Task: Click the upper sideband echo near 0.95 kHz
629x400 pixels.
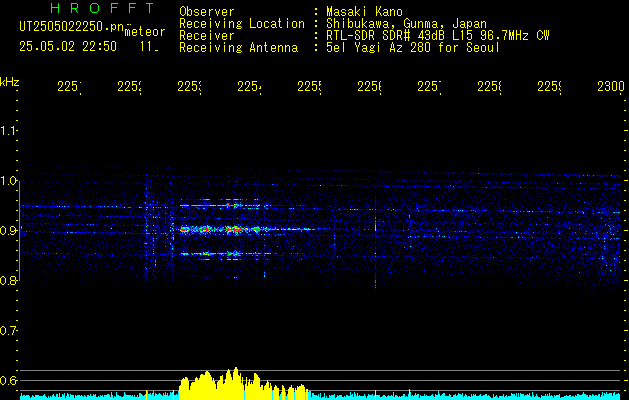Action: click(220, 205)
